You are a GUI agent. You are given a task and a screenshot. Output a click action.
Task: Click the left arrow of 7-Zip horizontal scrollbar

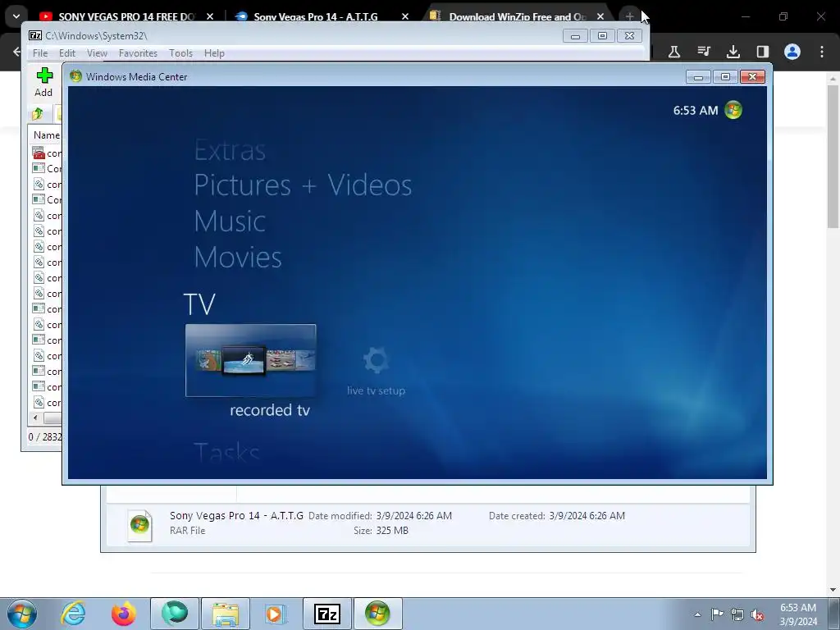coord(35,418)
